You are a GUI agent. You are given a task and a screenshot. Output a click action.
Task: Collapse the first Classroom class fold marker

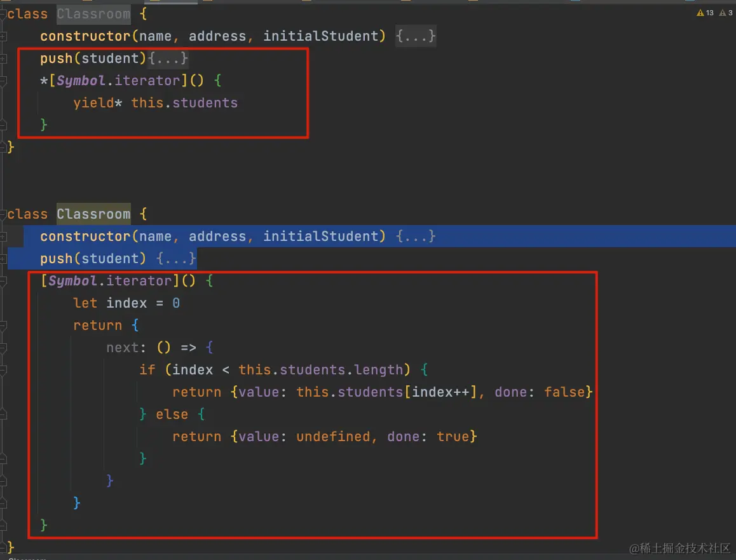pos(3,14)
